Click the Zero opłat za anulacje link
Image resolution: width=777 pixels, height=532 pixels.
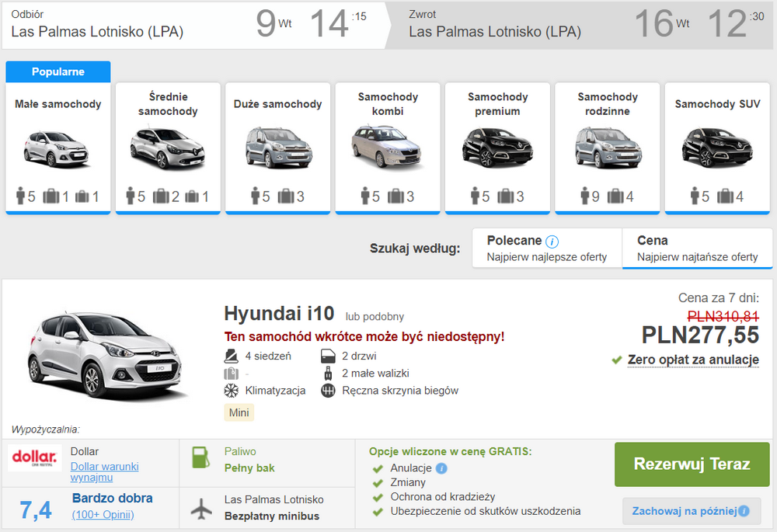pos(693,360)
